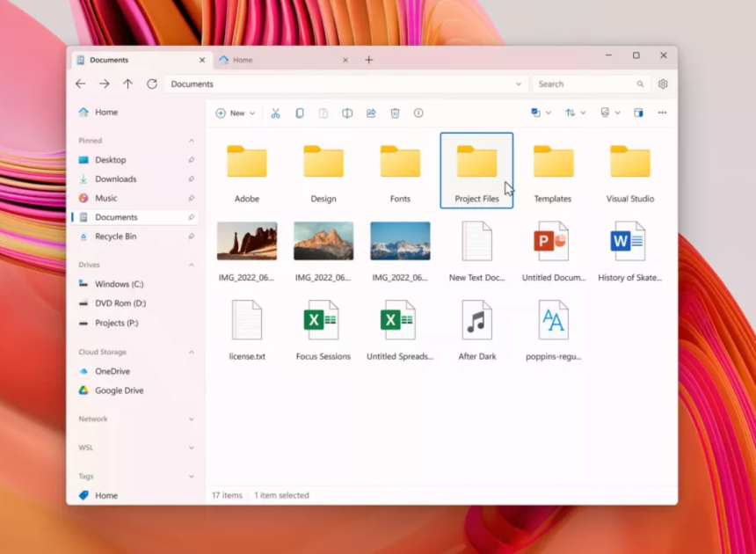The height and width of the screenshot is (554, 756).
Task: Select the snowy mountains image thumbnail
Action: pos(400,241)
